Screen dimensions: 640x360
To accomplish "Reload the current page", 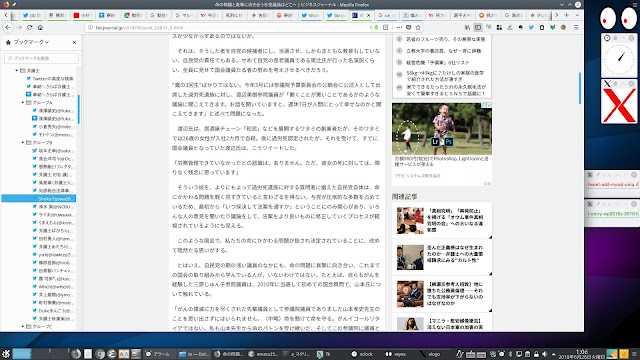I will [29, 27].
